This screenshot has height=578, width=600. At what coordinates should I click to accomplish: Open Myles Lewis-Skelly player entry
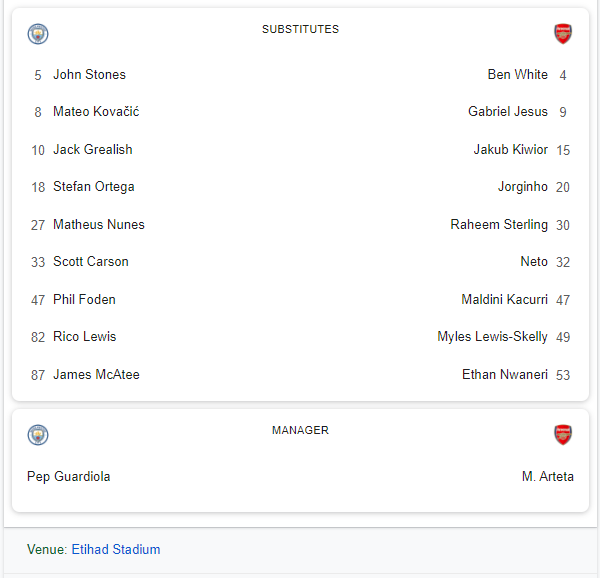492,337
